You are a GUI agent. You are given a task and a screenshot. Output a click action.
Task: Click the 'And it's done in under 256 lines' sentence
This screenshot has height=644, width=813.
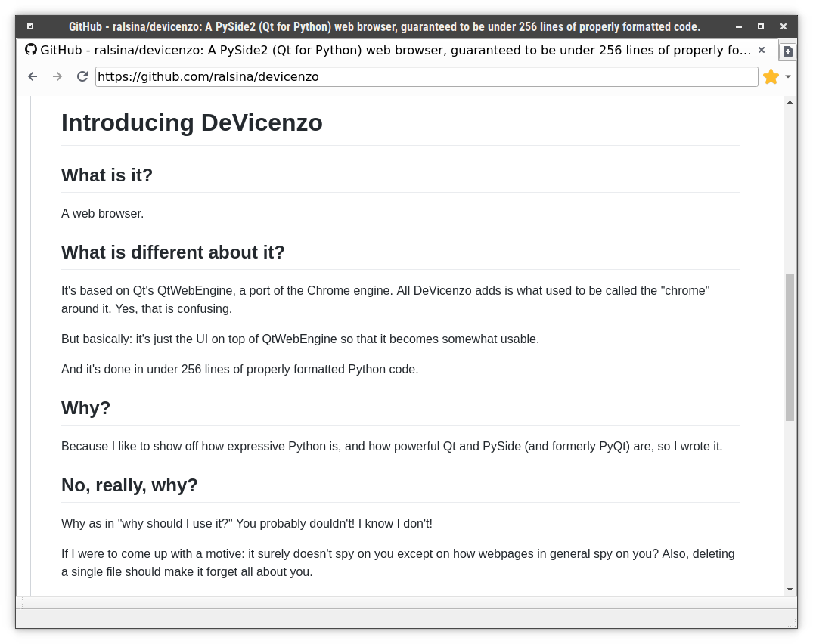[240, 370]
